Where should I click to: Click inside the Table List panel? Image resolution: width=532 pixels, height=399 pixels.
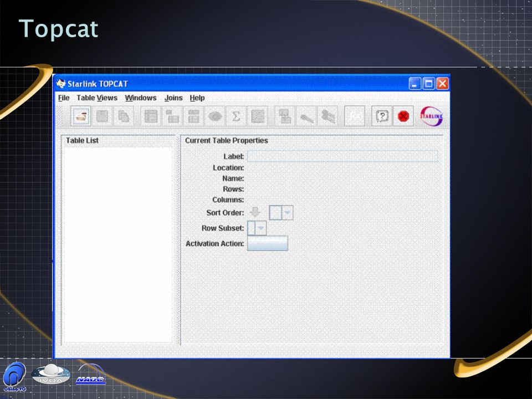coord(117,244)
